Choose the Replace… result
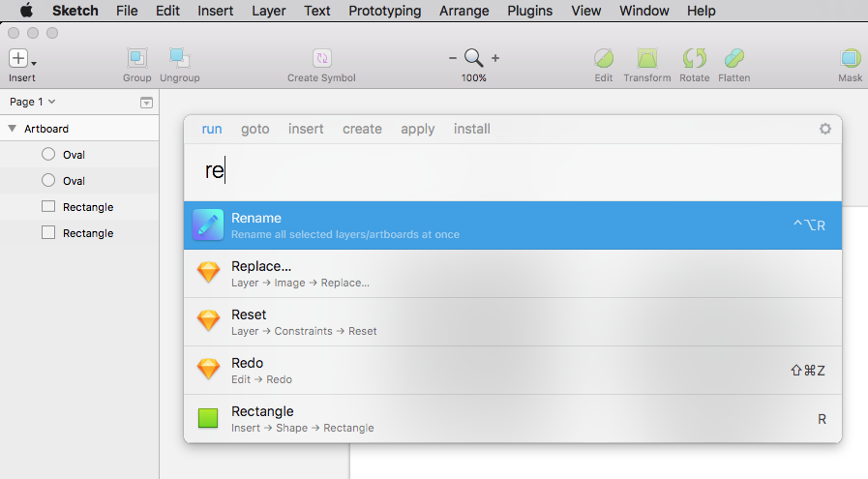Image resolution: width=868 pixels, height=479 pixels. (x=513, y=274)
